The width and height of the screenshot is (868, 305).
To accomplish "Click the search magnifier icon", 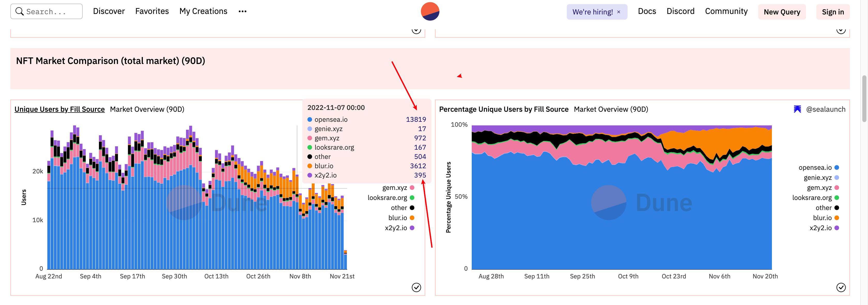I will point(20,11).
